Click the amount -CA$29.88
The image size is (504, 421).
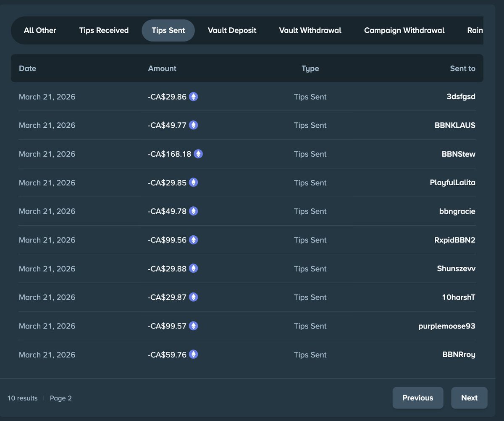point(167,268)
